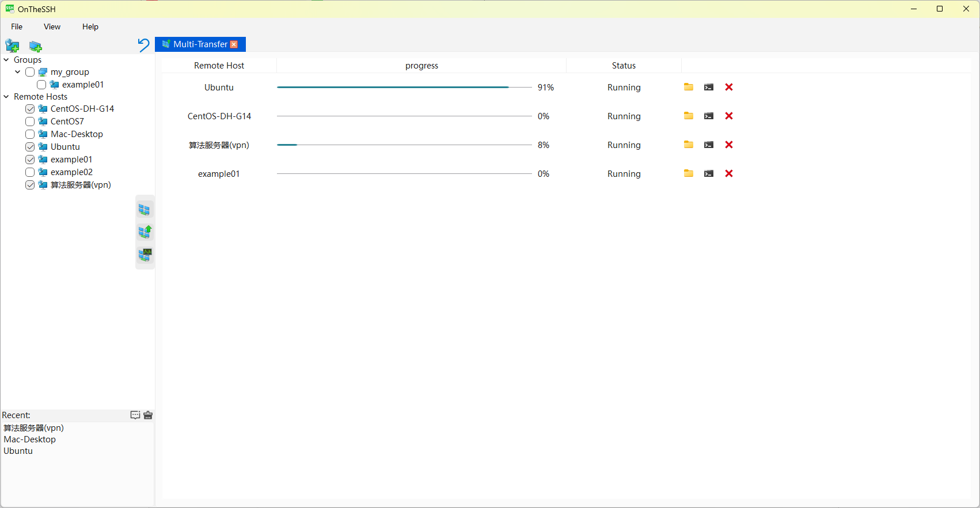Open multi-connect for the selected hosts
The image size is (980, 508).
coord(145,210)
